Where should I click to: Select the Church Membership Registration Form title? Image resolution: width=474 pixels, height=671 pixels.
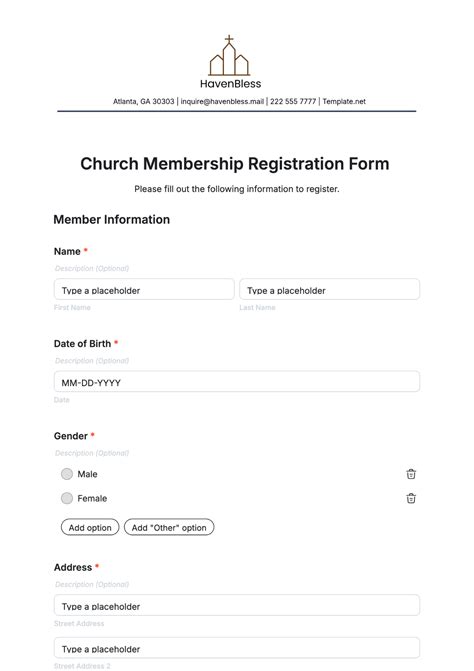(x=235, y=164)
